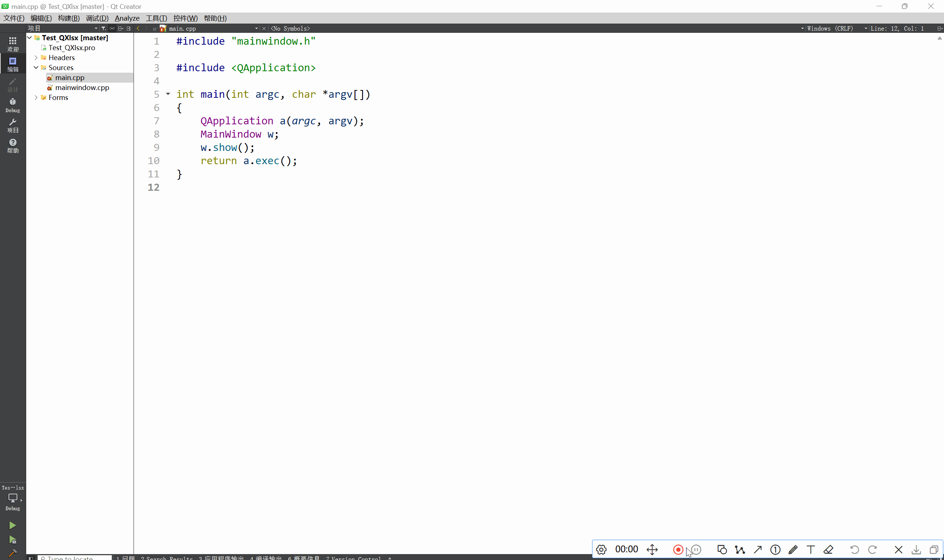Open the Analyze menu

click(x=127, y=18)
